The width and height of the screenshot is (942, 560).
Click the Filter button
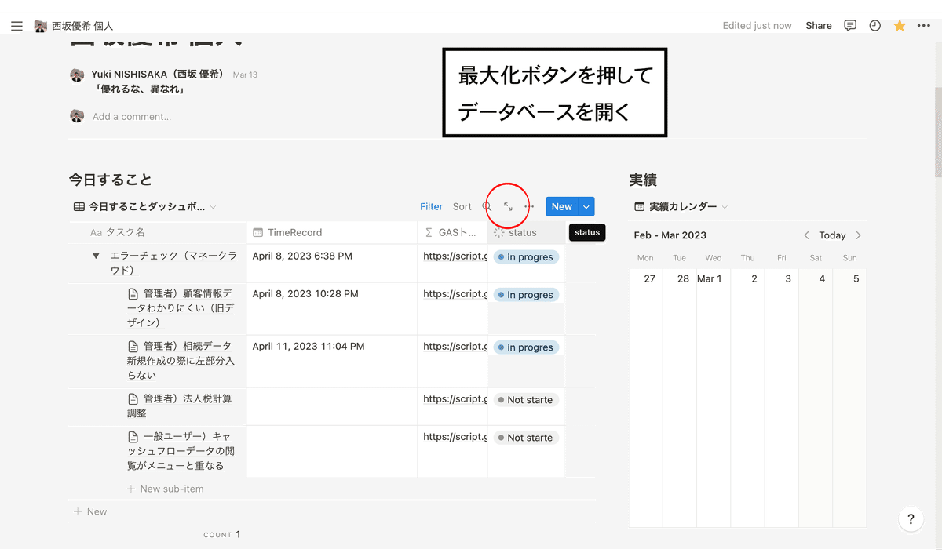(432, 207)
